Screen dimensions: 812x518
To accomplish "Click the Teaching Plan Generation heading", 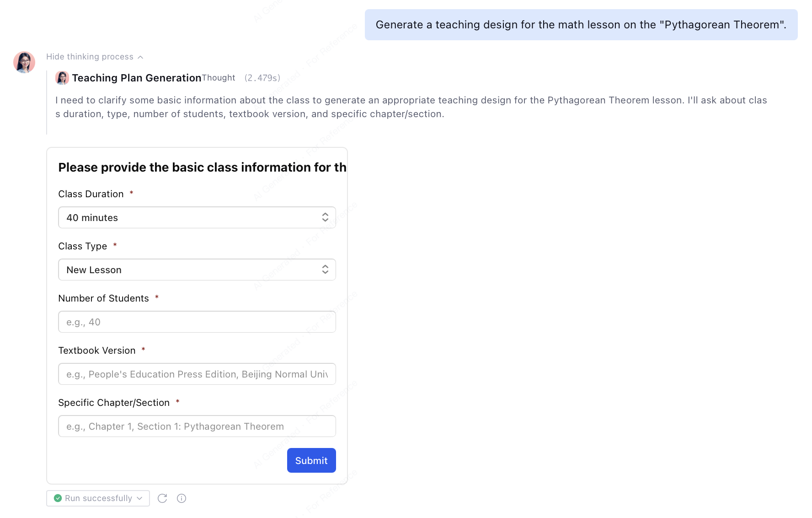I will pyautogui.click(x=137, y=78).
